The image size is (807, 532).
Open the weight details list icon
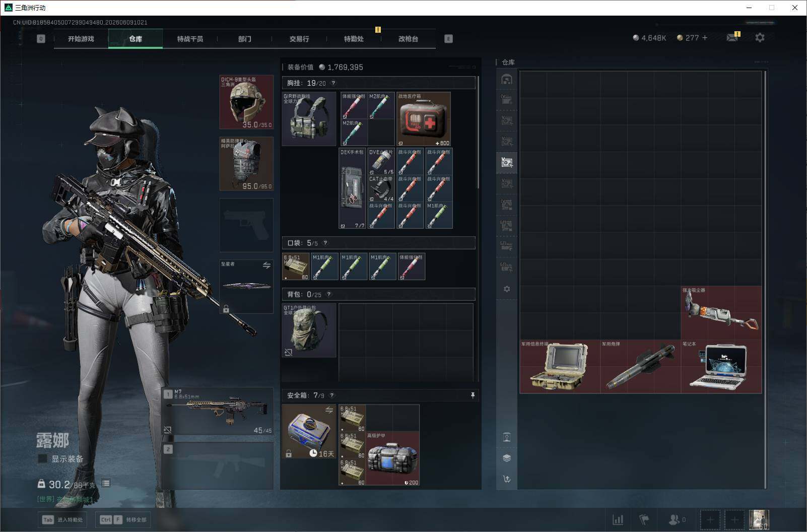coord(106,483)
